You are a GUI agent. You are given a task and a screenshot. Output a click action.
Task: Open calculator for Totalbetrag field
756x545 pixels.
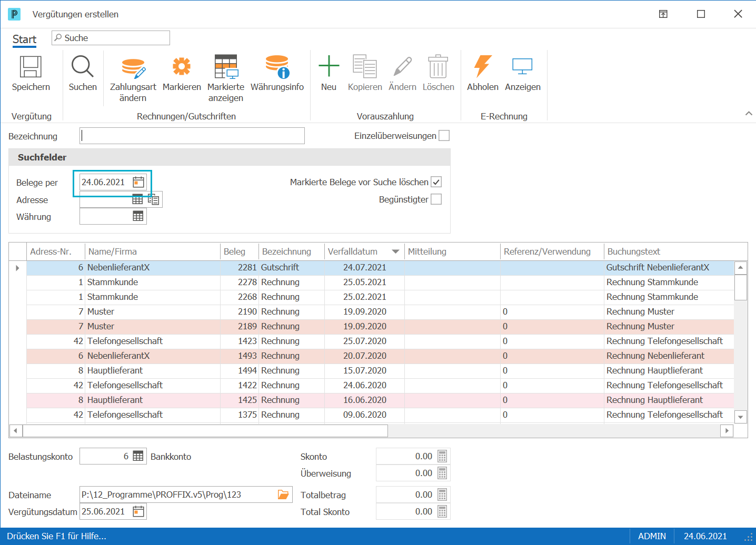pos(442,494)
